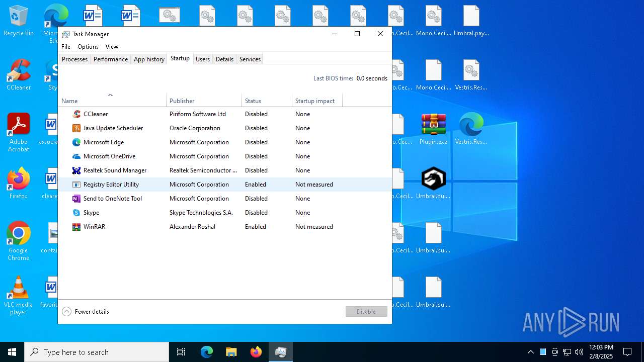Viewport: 644px width, 362px height.
Task: Switch to the App history tab
Action: pos(149,59)
